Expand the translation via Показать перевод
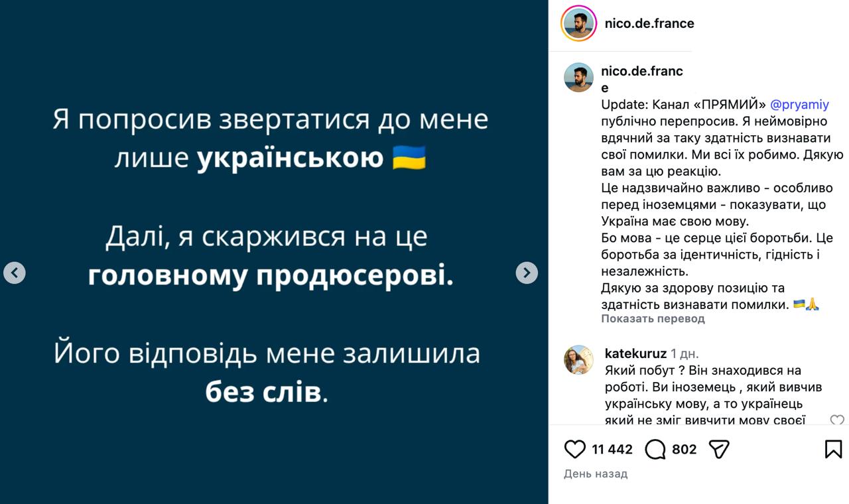The height and width of the screenshot is (504, 849). tap(653, 320)
